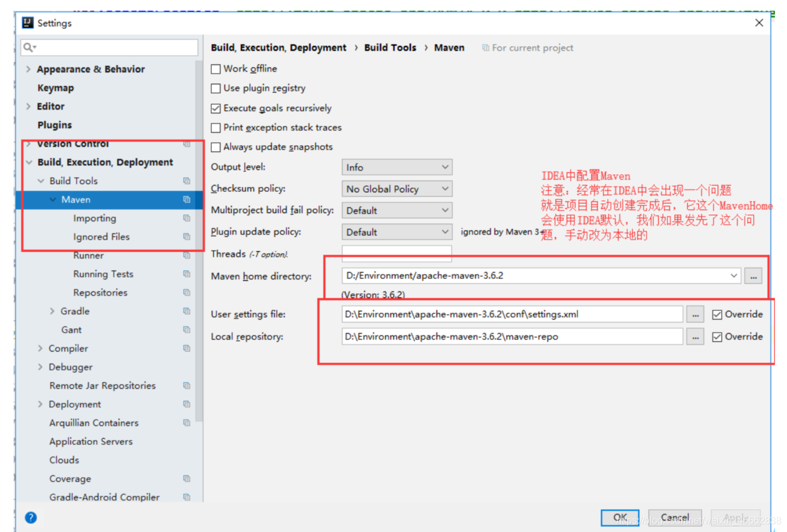Click project-level icon beside Gradle
Image resolution: width=787 pixels, height=532 pixels.
click(186, 311)
